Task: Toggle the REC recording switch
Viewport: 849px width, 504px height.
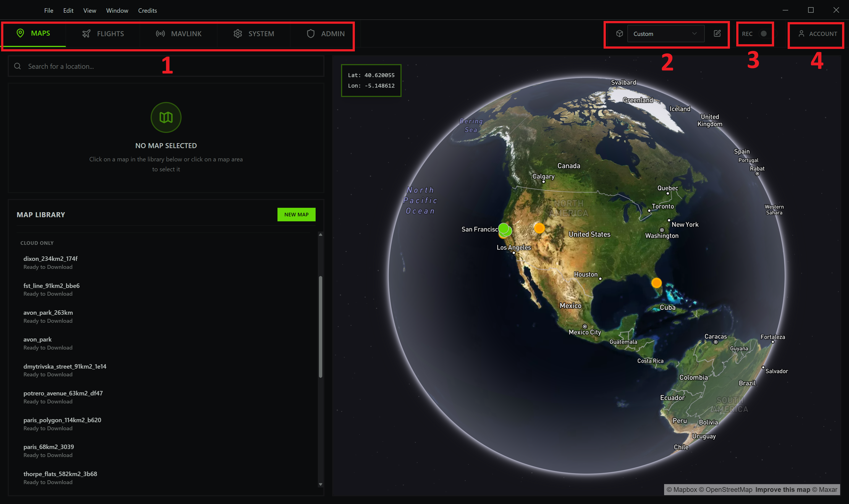Action: [x=764, y=34]
